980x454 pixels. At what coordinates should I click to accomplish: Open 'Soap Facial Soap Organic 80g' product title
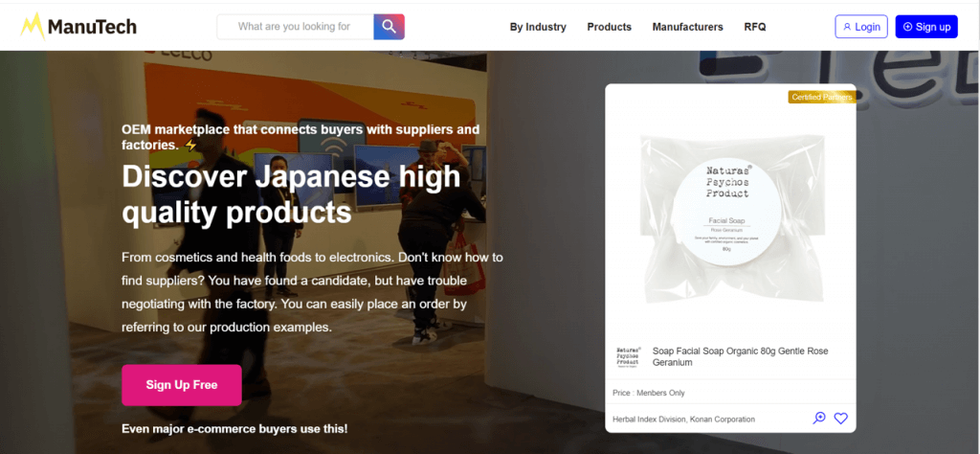(740, 356)
